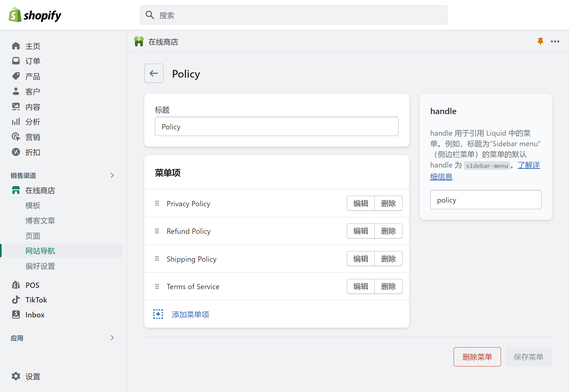Click 保存菜单 save menu button

(x=529, y=357)
